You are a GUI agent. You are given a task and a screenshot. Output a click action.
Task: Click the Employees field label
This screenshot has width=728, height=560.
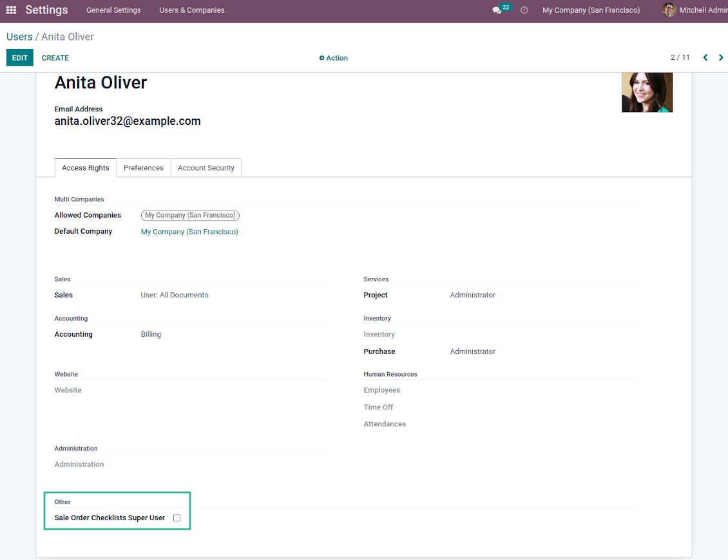(x=381, y=390)
